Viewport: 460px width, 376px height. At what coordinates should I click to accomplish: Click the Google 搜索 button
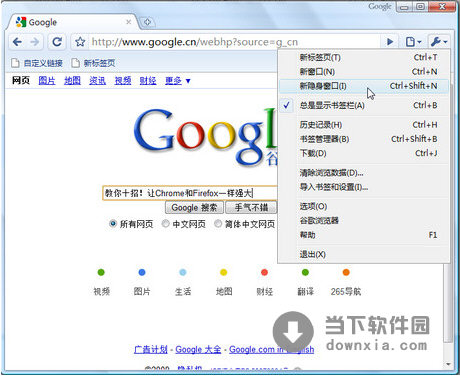[194, 208]
